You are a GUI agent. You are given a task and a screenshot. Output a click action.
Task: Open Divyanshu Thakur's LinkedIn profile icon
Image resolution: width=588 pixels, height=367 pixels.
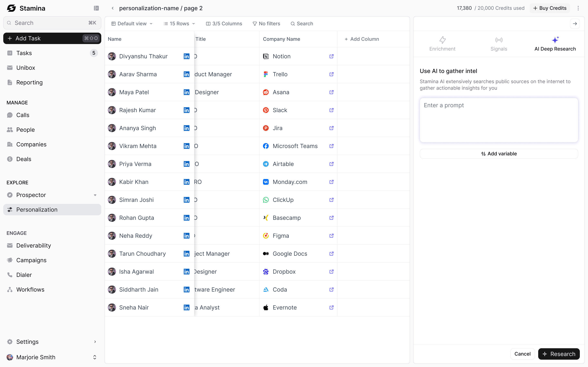[x=186, y=56]
